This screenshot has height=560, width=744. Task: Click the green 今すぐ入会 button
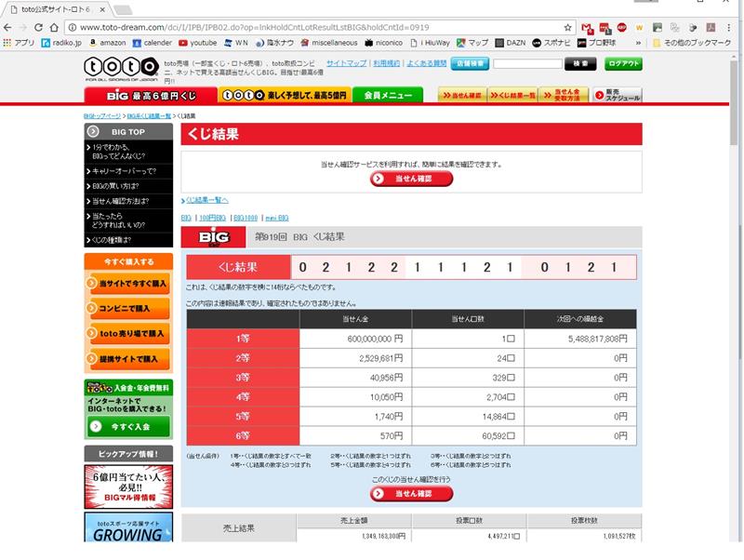(x=128, y=426)
